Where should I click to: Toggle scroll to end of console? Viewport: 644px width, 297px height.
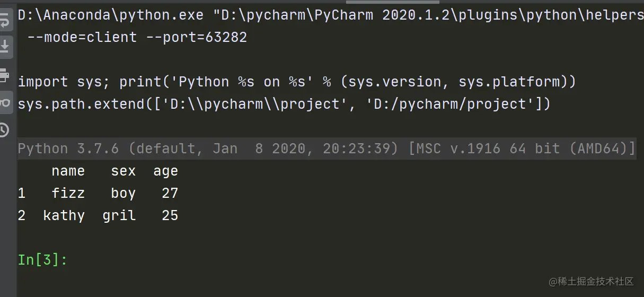[5, 47]
